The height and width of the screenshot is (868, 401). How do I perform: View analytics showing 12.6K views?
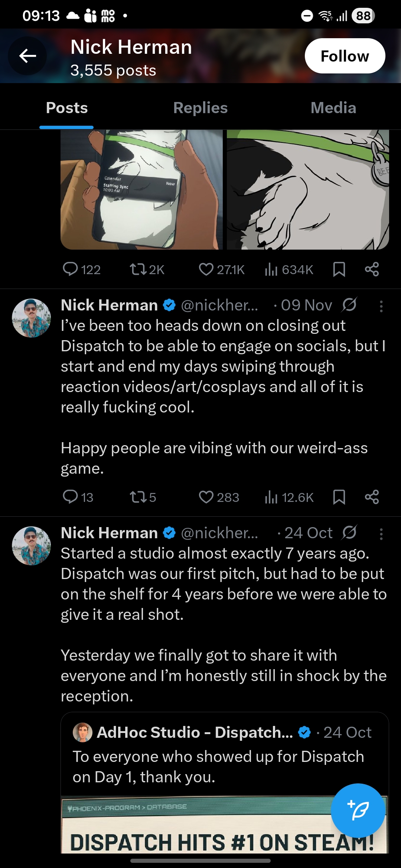click(x=289, y=497)
